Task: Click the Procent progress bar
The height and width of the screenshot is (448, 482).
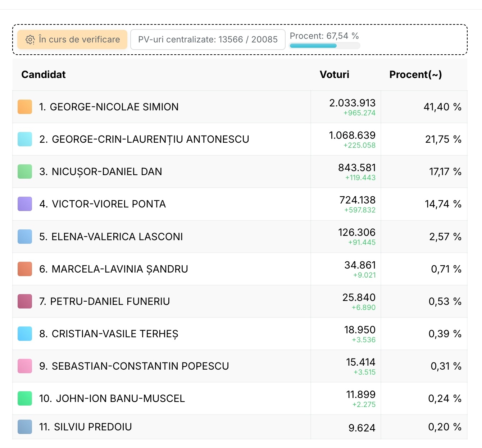Action: click(324, 46)
